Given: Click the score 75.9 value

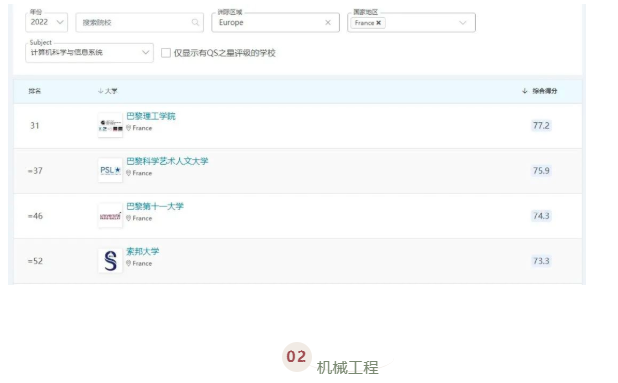Looking at the screenshot, I should (541, 171).
